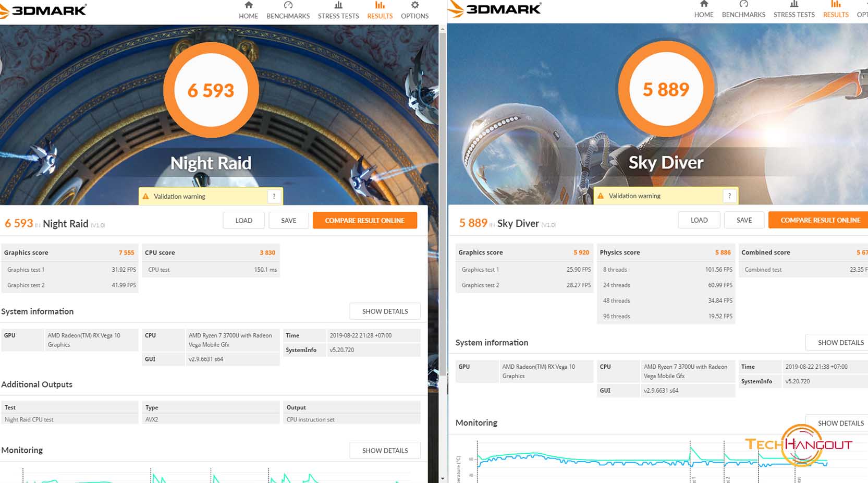
Task: Click the benchmarks gauge icon, right window
Action: pos(744,4)
